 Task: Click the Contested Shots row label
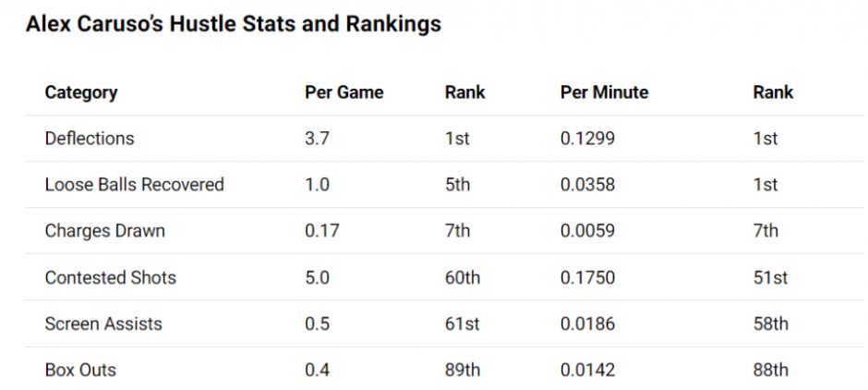click(110, 277)
